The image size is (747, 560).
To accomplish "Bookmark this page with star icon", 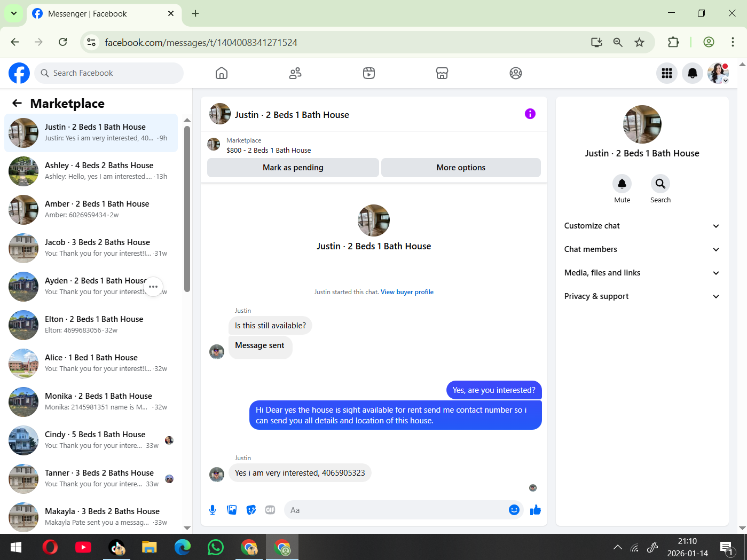I will (x=639, y=42).
